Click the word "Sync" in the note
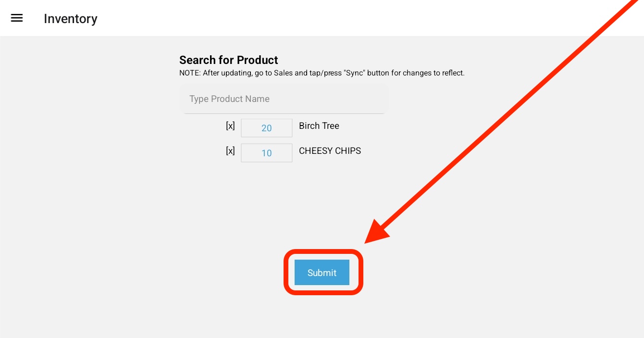Screen dimensions: 644x338 click(354, 74)
